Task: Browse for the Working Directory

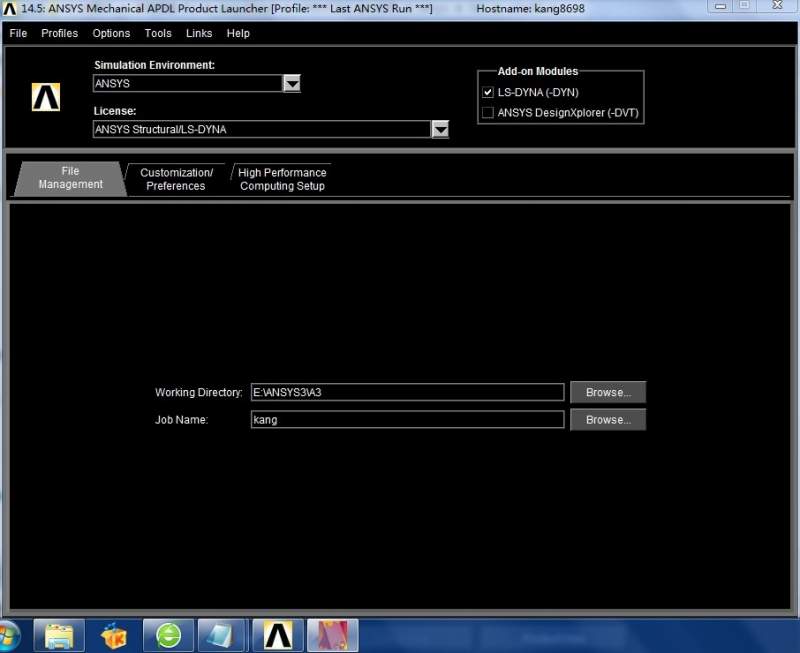Action: pyautogui.click(x=608, y=392)
